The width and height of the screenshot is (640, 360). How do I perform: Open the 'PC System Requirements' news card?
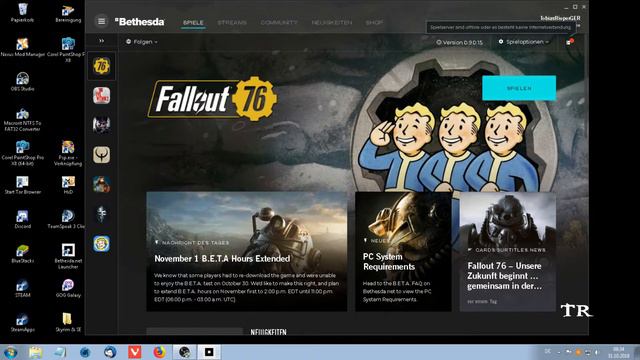point(403,251)
